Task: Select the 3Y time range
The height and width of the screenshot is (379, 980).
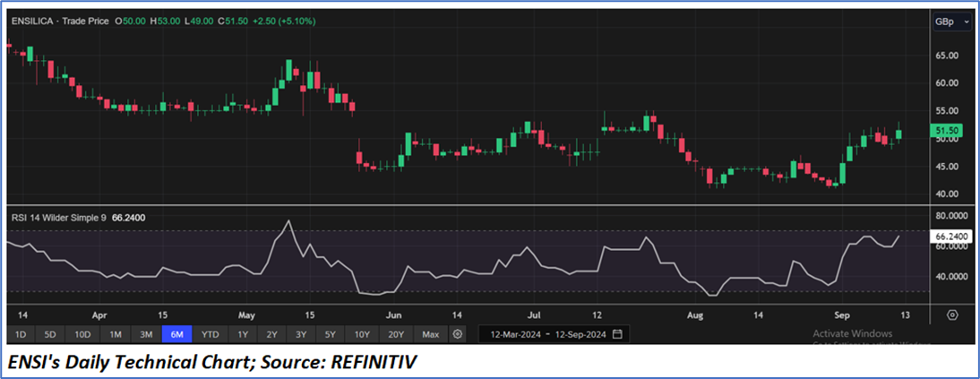Action: (x=301, y=334)
